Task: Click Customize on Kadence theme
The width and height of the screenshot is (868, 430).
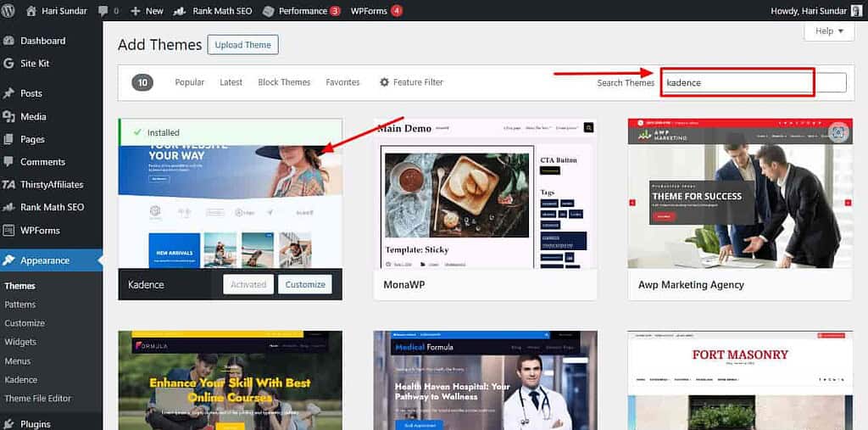Action: tap(304, 285)
